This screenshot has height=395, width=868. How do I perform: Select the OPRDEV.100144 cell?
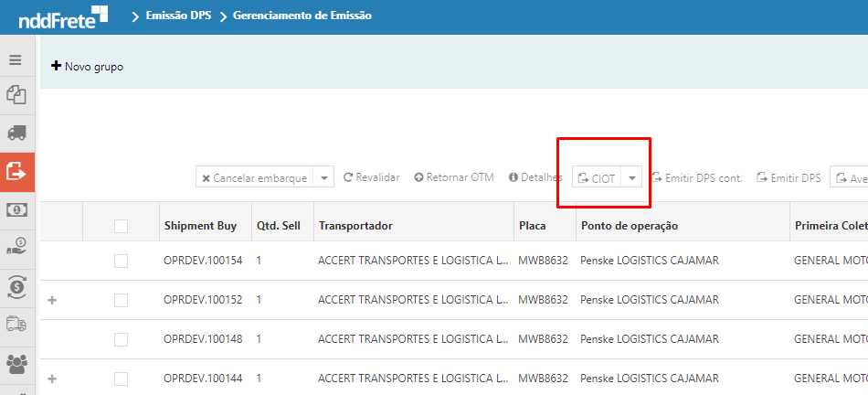[203, 379]
